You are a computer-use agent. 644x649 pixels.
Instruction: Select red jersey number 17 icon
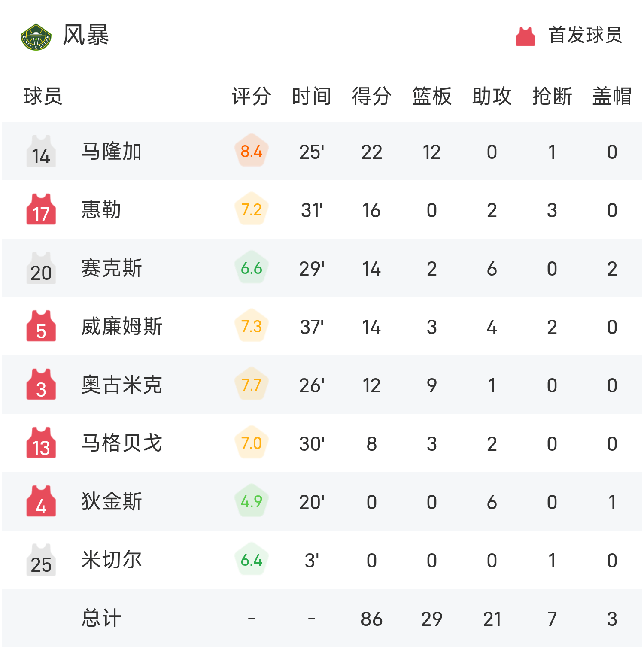click(x=41, y=209)
